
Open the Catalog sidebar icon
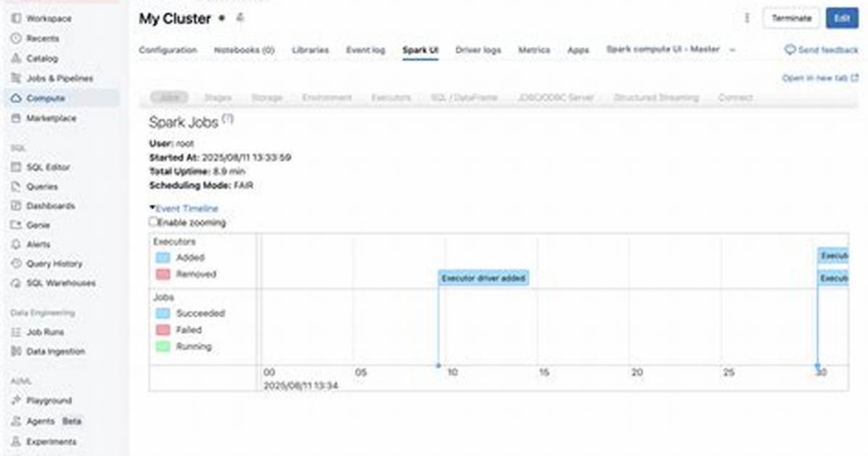(16, 58)
